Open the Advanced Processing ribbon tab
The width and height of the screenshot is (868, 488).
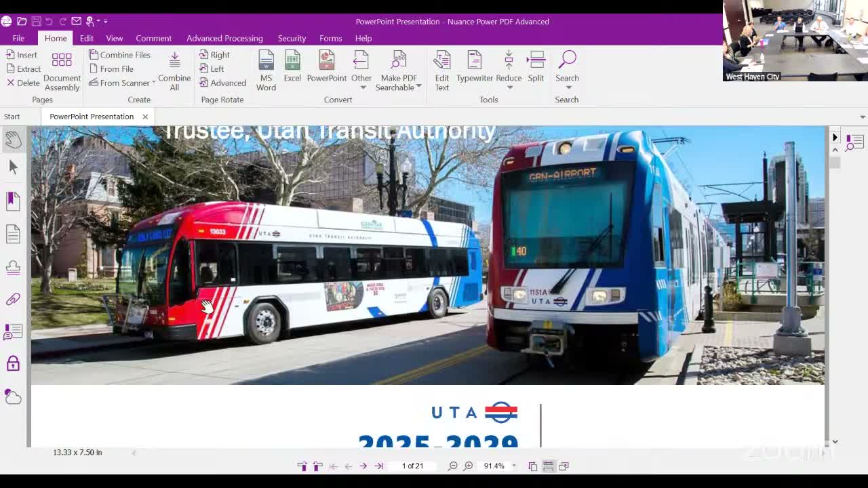[x=224, y=39]
